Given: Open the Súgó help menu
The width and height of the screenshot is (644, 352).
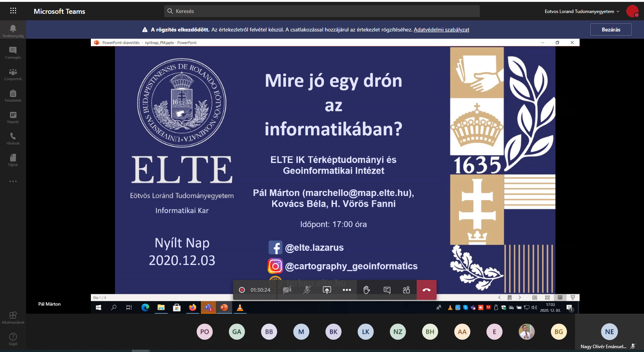Looking at the screenshot, I should coord(13,339).
